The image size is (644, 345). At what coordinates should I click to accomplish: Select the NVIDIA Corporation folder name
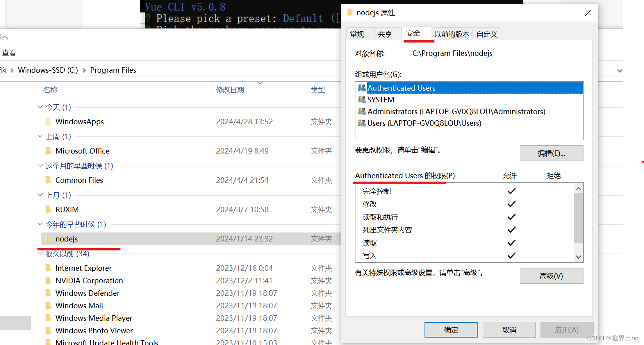pos(89,281)
